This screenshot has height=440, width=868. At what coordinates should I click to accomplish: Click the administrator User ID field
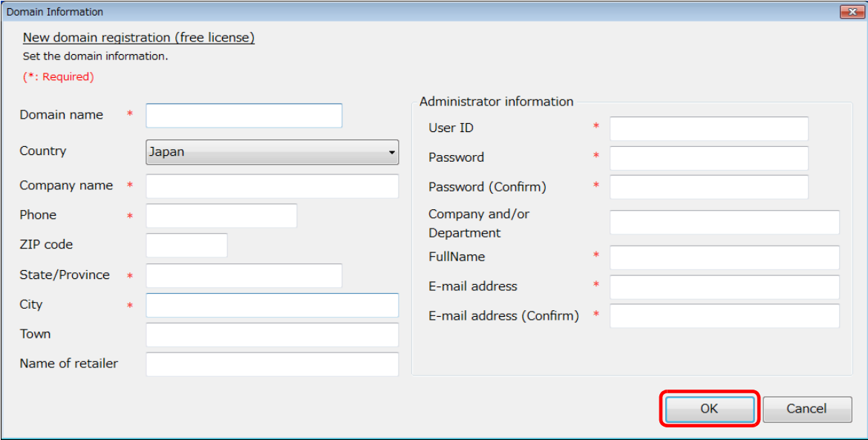[x=708, y=128]
